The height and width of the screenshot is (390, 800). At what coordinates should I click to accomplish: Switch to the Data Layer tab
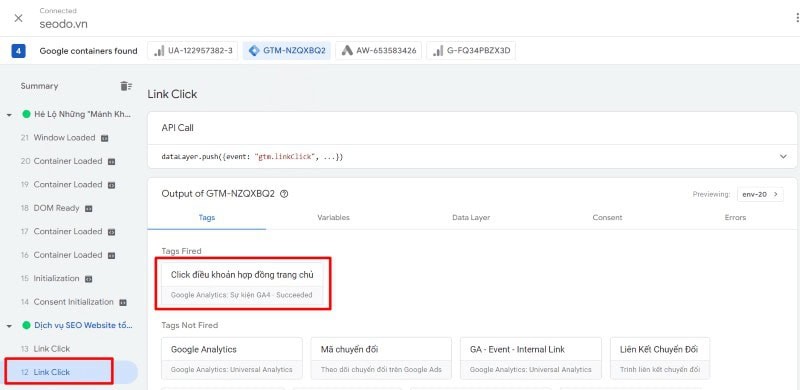point(471,217)
